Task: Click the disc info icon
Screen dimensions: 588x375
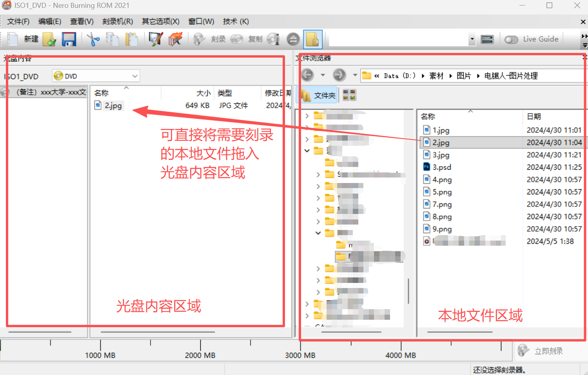Action: 273,39
